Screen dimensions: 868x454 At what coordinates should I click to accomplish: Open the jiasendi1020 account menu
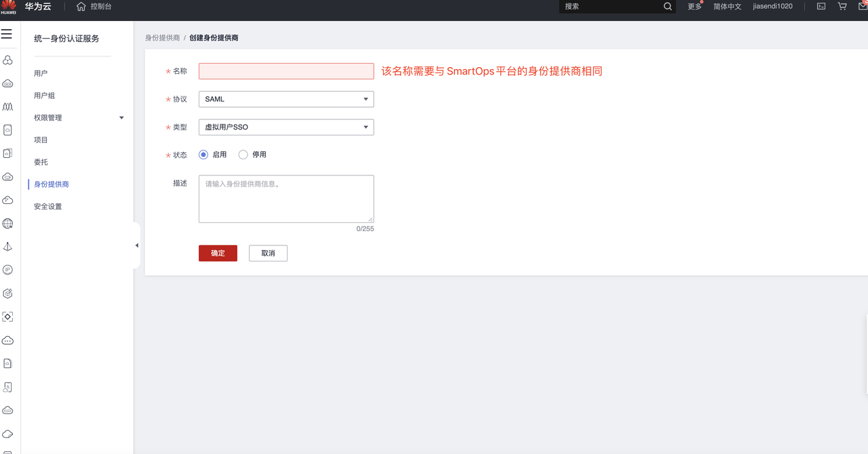click(x=772, y=6)
